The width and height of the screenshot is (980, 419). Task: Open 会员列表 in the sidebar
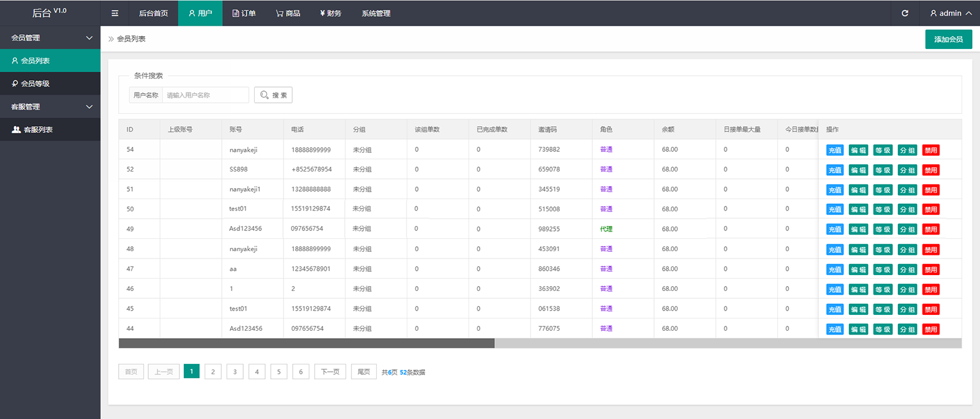[x=50, y=61]
